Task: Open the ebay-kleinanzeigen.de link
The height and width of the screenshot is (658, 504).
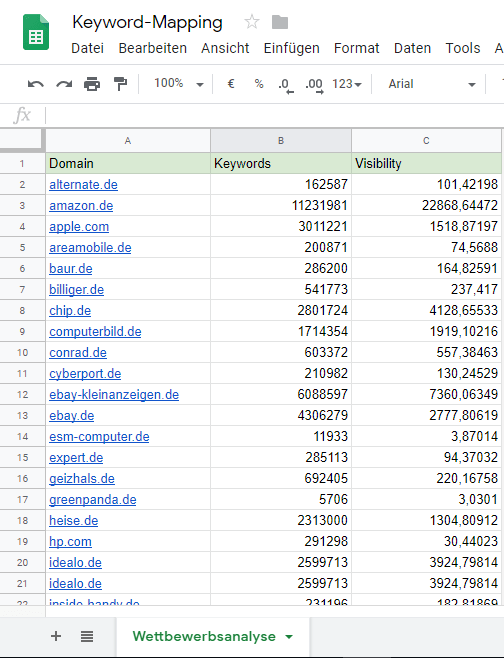Action: point(114,394)
